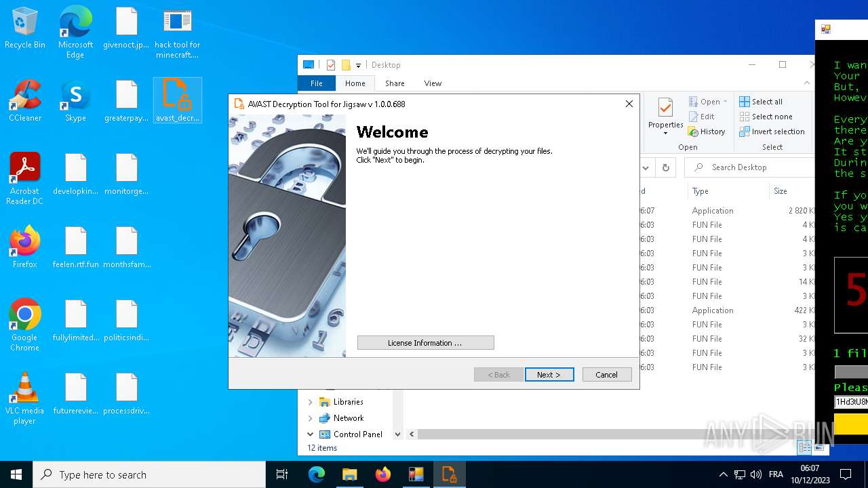Select the hack tool for minecraft icon
Image resolution: width=868 pixels, height=488 pixels.
click(177, 33)
